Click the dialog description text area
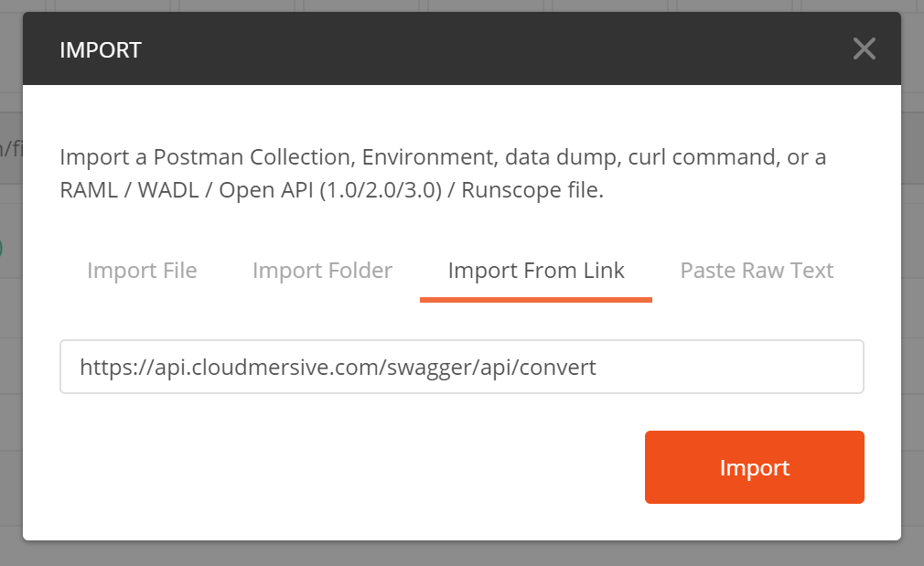Screen dimensions: 924x566 [443, 173]
